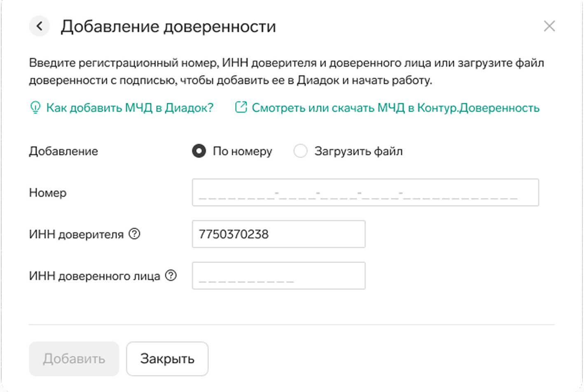This screenshot has width=584, height=392.
Task: Click the field containing 7750370238
Action: pyautogui.click(x=278, y=234)
